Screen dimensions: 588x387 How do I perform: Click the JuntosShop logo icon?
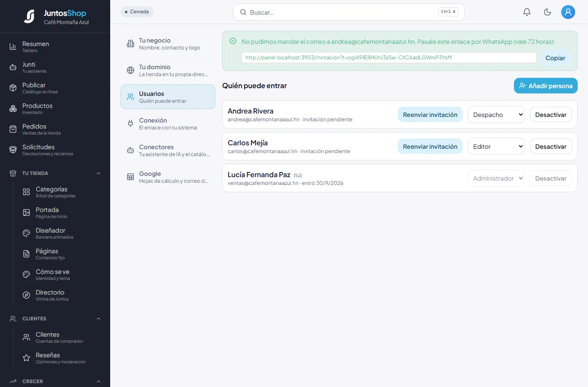(x=29, y=16)
